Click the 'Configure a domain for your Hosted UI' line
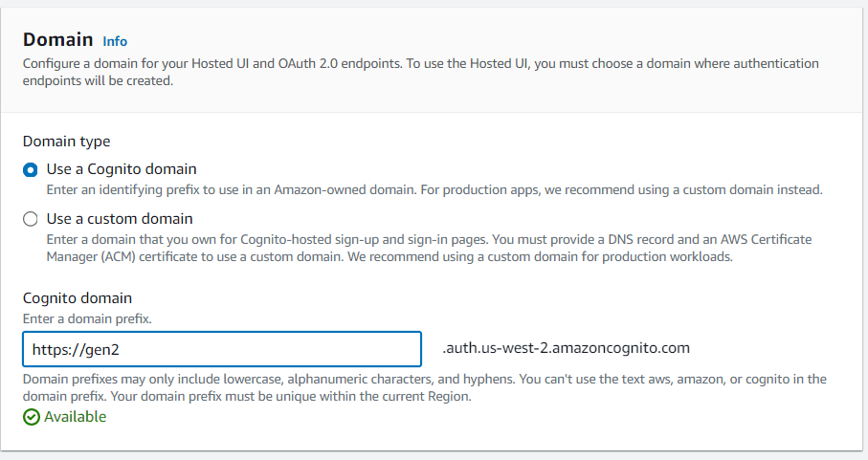The width and height of the screenshot is (868, 460). tap(421, 63)
